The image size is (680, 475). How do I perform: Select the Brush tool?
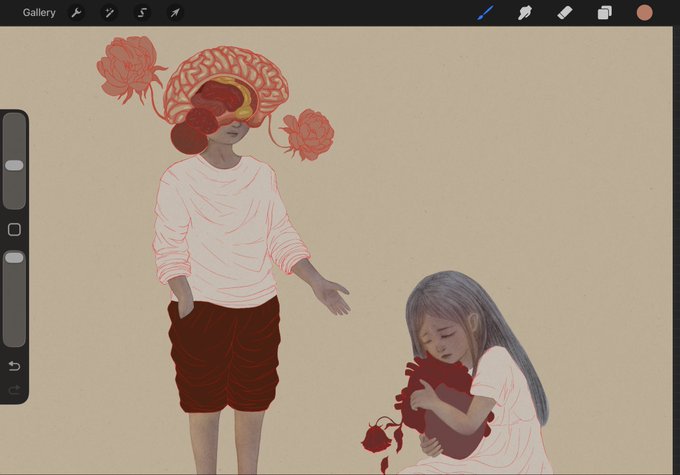(x=485, y=13)
